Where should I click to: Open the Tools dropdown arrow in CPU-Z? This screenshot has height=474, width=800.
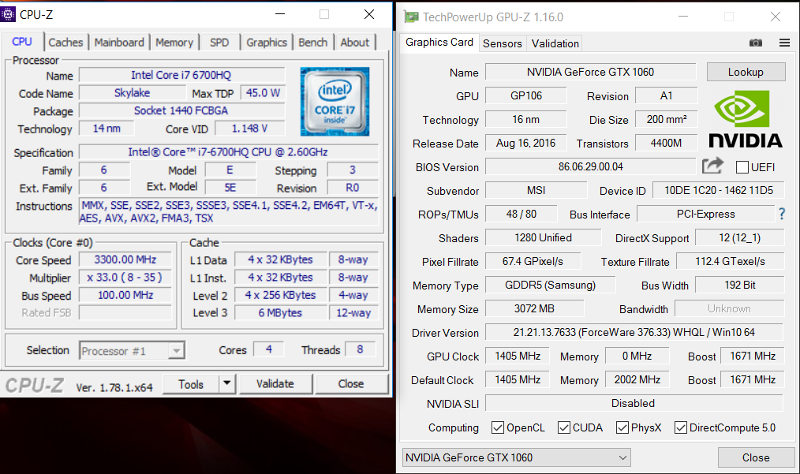(226, 384)
